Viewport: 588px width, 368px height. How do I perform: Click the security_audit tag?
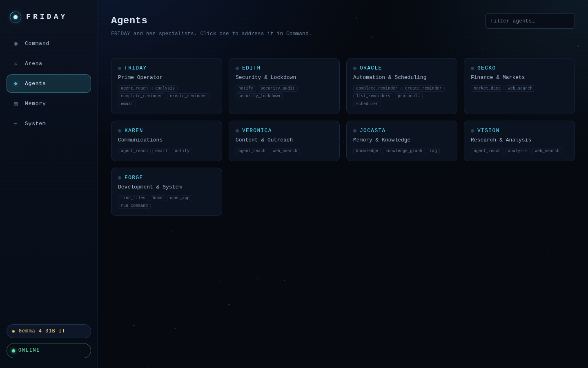278,88
